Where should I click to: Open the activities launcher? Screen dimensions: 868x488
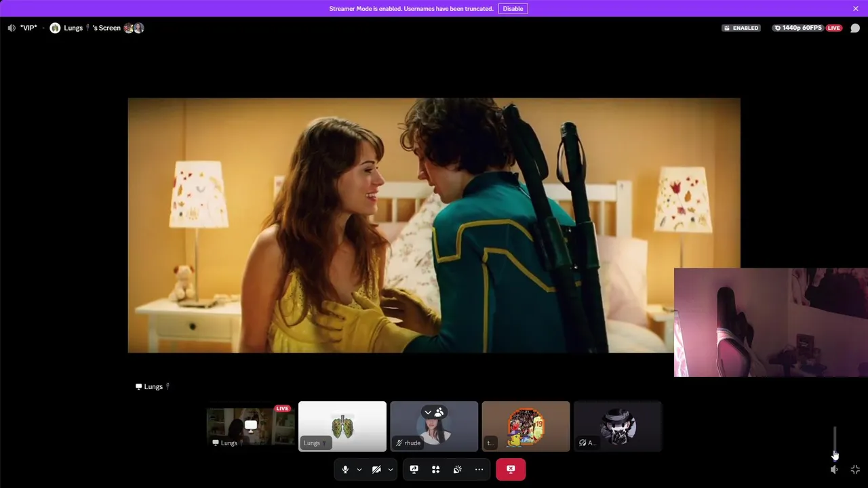coord(436,469)
